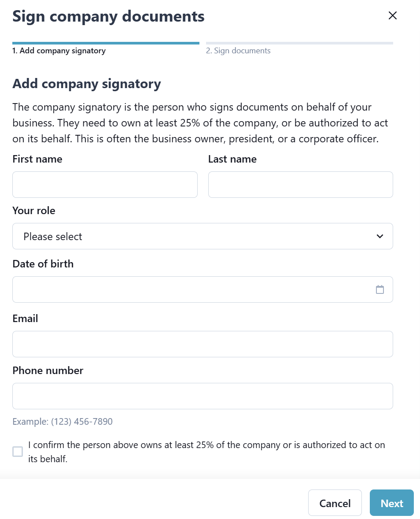Click the 'Date of birth' field label
Screen dimensions: 420x519
[43, 264]
